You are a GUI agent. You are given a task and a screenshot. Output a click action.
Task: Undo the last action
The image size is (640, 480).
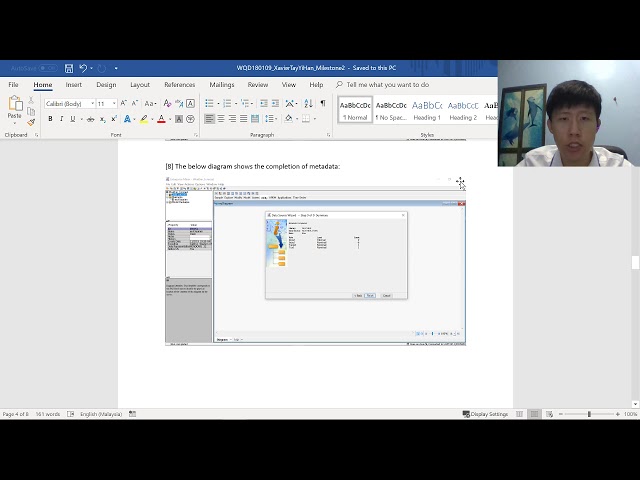pos(83,68)
